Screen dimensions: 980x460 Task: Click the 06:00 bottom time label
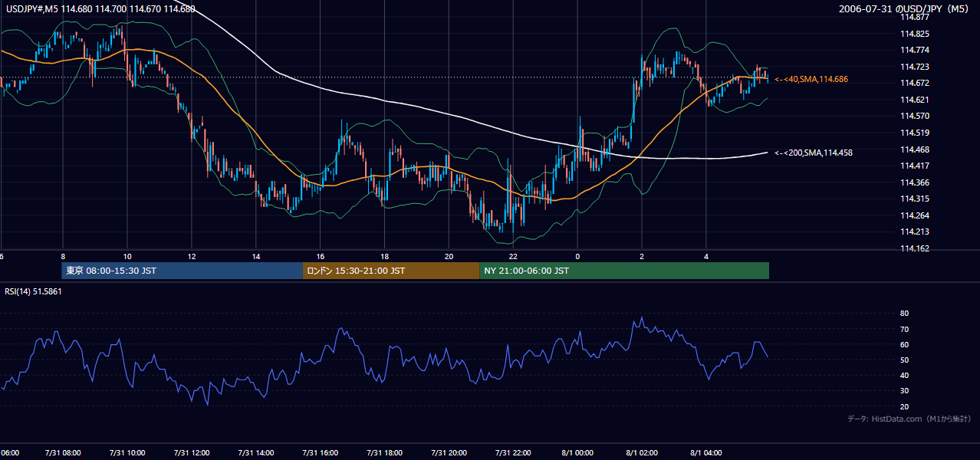tap(10, 452)
